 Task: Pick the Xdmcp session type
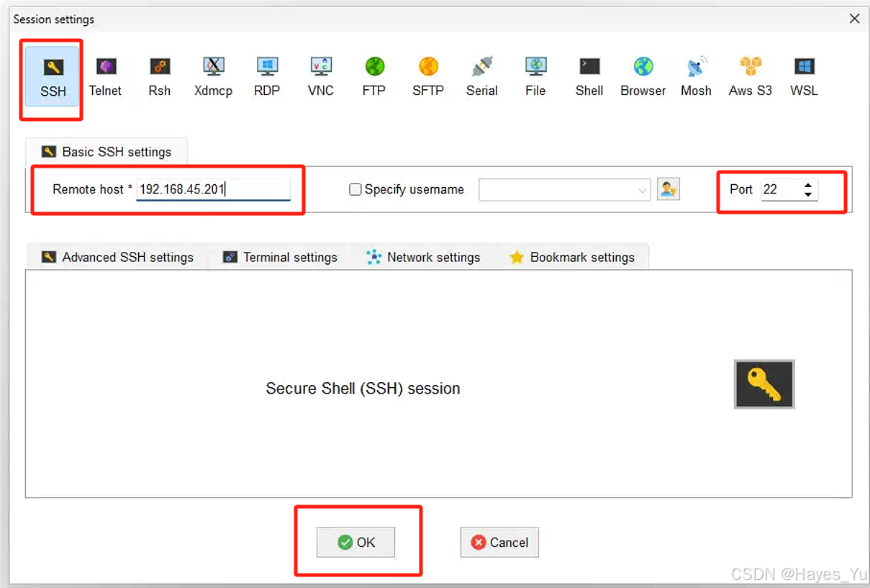[213, 77]
